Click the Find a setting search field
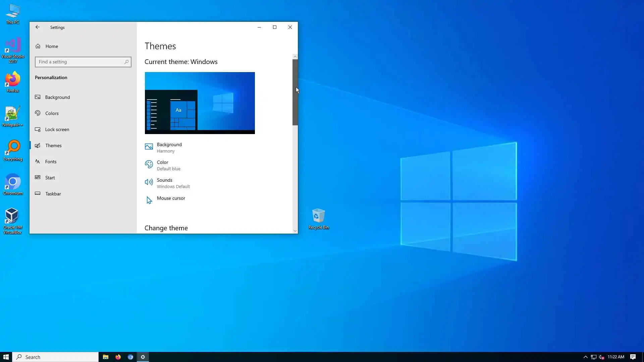Image resolution: width=644 pixels, height=362 pixels. click(x=80, y=62)
